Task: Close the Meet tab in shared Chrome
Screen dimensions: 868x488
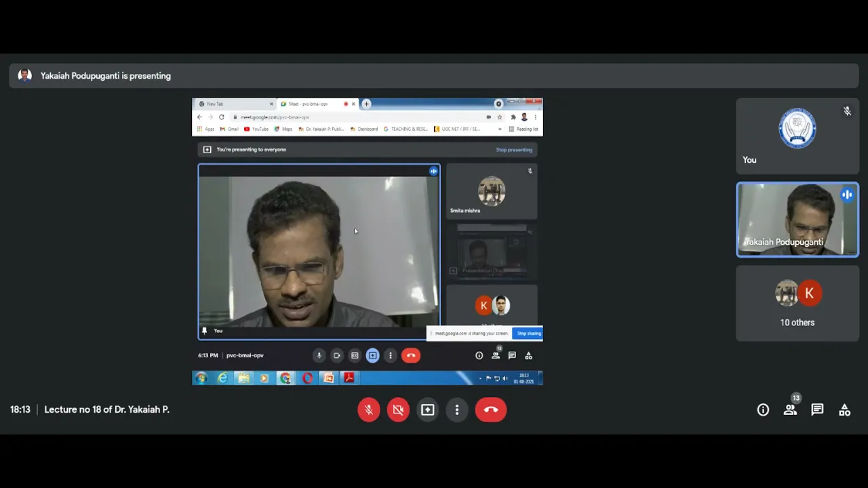Action: [x=353, y=104]
